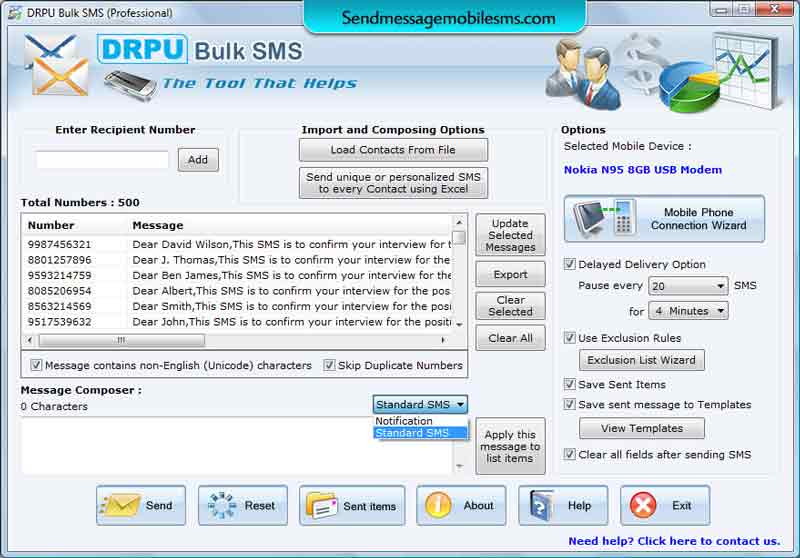Viewport: 800px width, 558px height.
Task: Click the message list scroll up arrow
Action: click(x=459, y=222)
